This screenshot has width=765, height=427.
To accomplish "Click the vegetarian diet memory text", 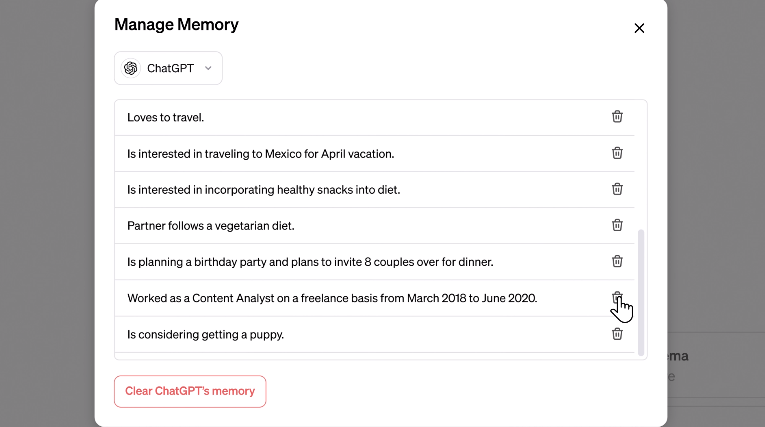I will click(x=211, y=226).
